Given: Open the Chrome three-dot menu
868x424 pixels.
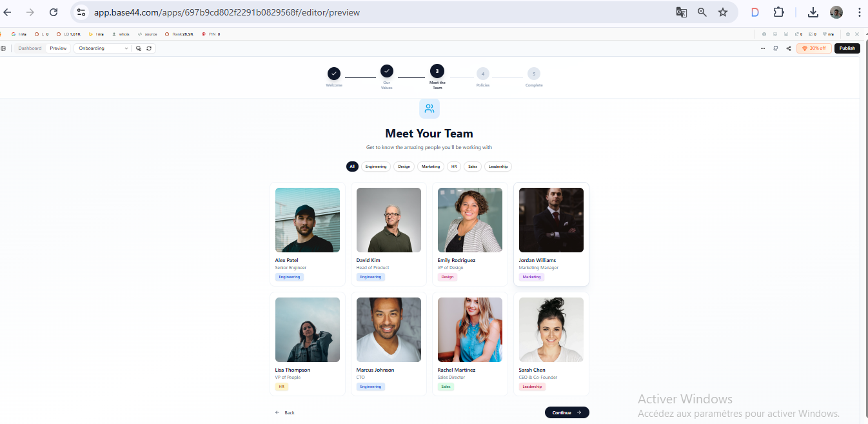Looking at the screenshot, I should tap(859, 12).
